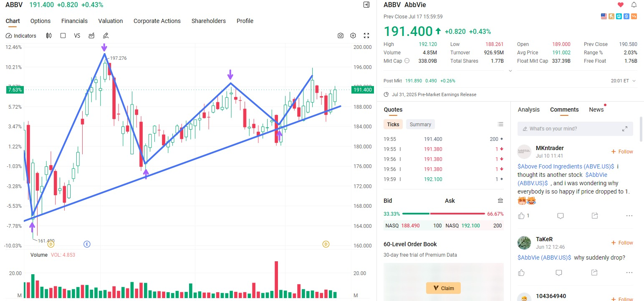
Task: Go to the Valuation tab
Action: (x=111, y=21)
